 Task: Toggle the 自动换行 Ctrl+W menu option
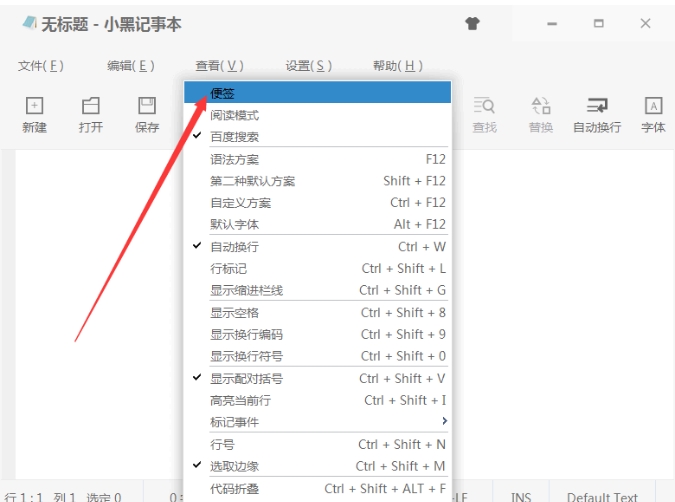318,247
